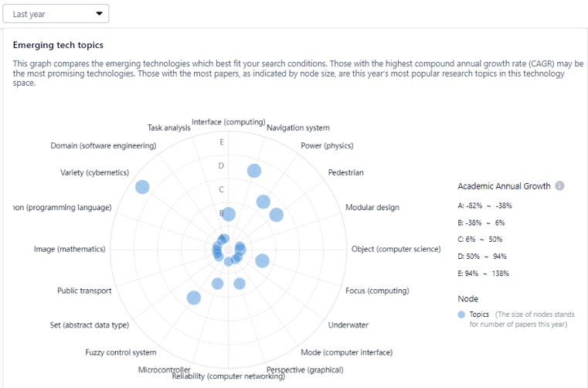Click the Domain (software engineering) label
Image resolution: width=588 pixels, height=388 pixels.
(104, 145)
